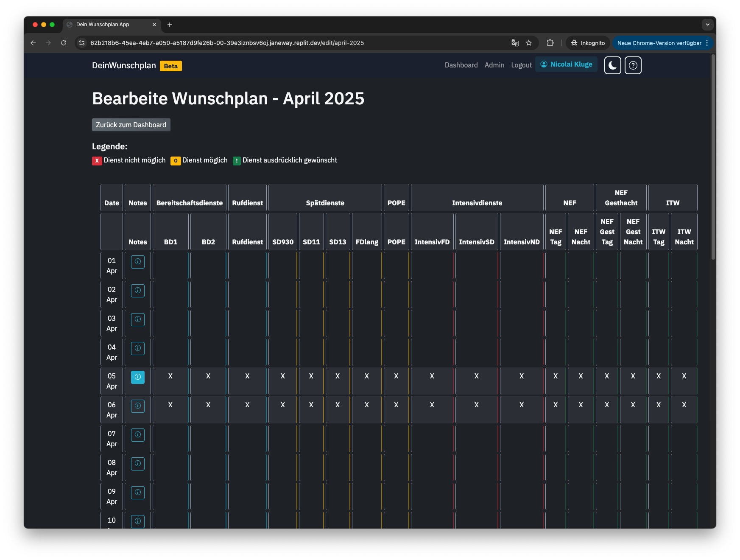Click the Google Translate icon in the address bar

[x=515, y=43]
